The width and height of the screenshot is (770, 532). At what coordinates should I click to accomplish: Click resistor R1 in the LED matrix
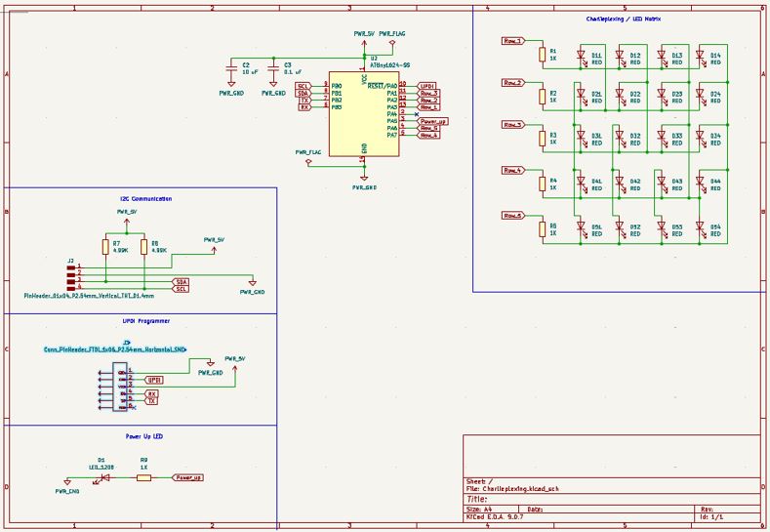[543, 55]
